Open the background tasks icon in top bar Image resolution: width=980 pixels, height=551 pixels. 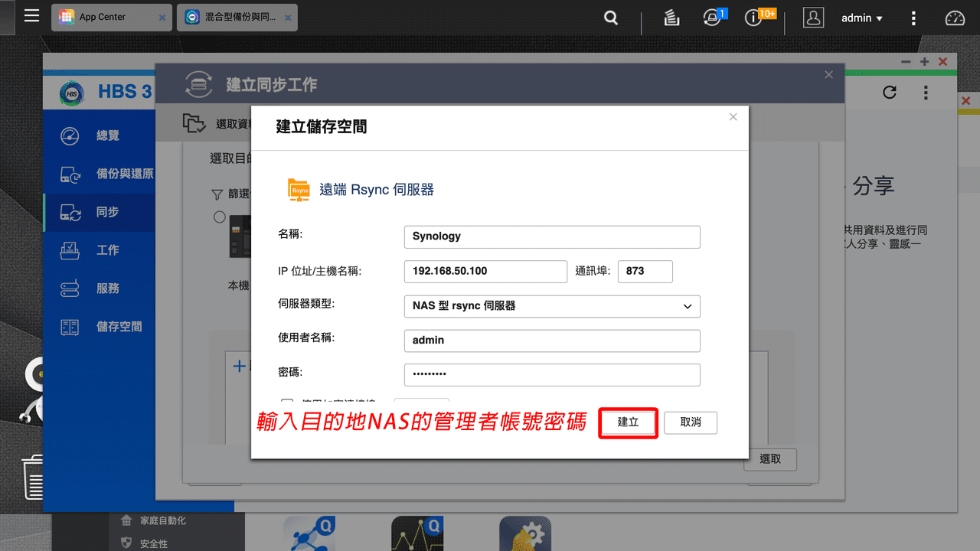coord(671,18)
